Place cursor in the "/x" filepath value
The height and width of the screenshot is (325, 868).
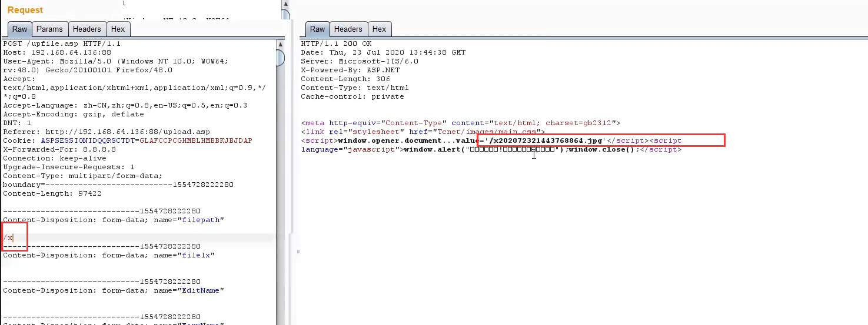point(8,238)
